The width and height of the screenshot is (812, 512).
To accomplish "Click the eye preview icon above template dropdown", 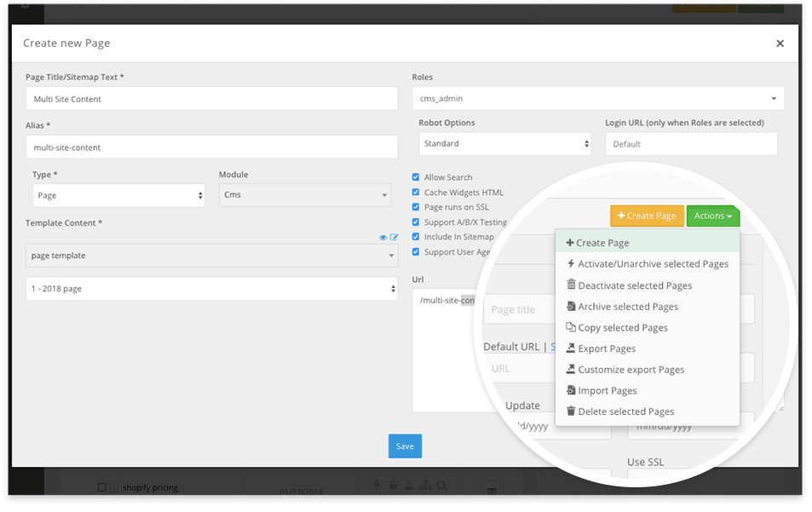I will click(383, 238).
